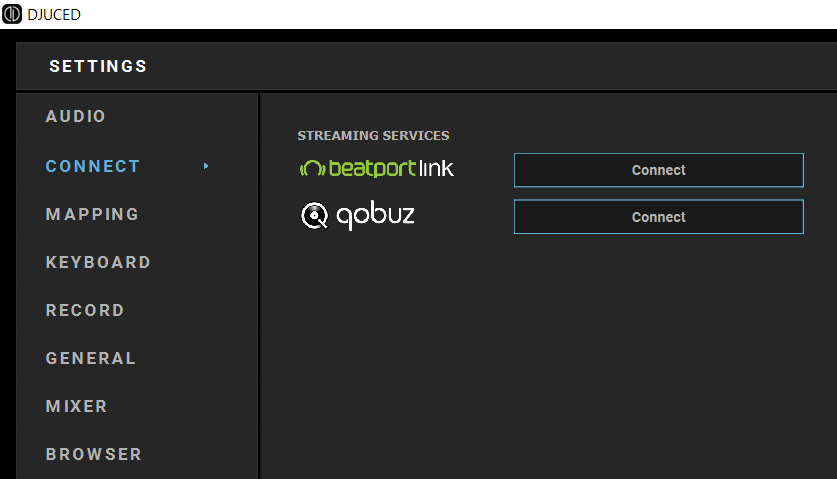Click the Settings panel title

coord(98,66)
